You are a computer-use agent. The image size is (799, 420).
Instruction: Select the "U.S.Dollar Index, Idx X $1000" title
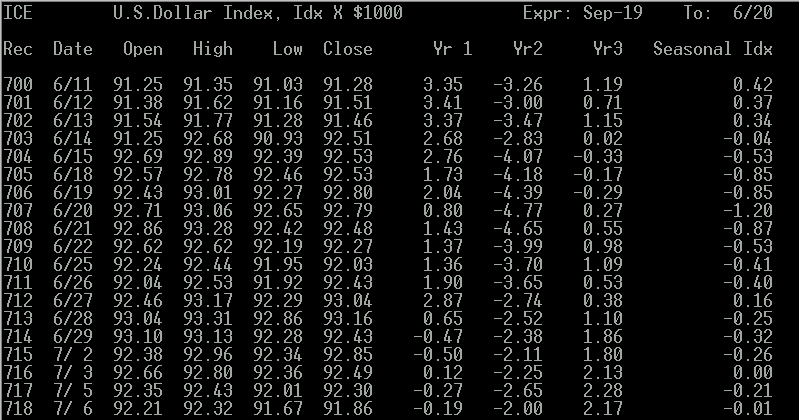[x=258, y=13]
